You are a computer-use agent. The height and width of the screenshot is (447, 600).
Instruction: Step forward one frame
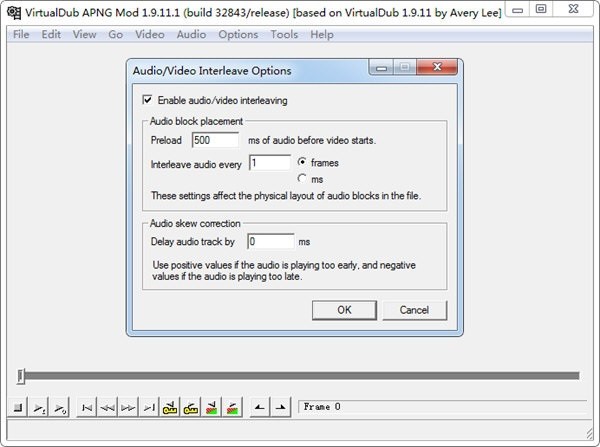pyautogui.click(x=128, y=408)
